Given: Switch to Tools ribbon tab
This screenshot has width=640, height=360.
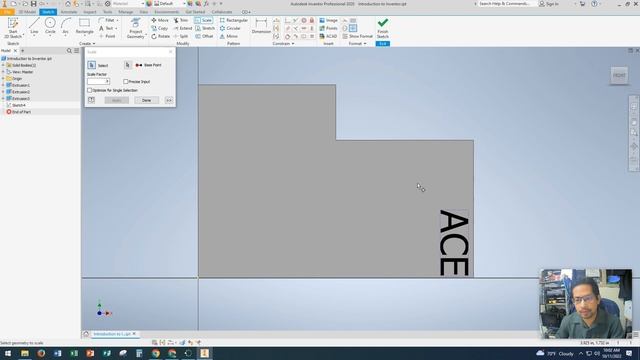Looking at the screenshot, I should [x=107, y=12].
